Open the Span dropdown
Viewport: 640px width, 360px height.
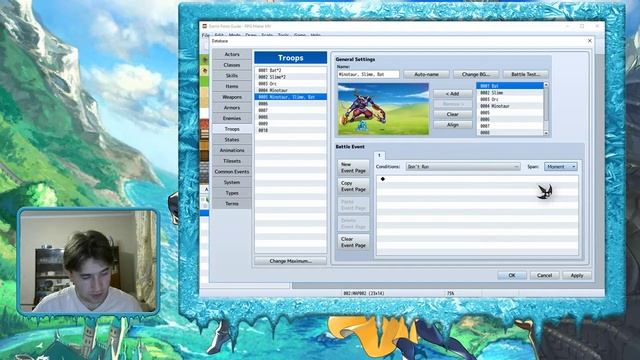pos(560,167)
